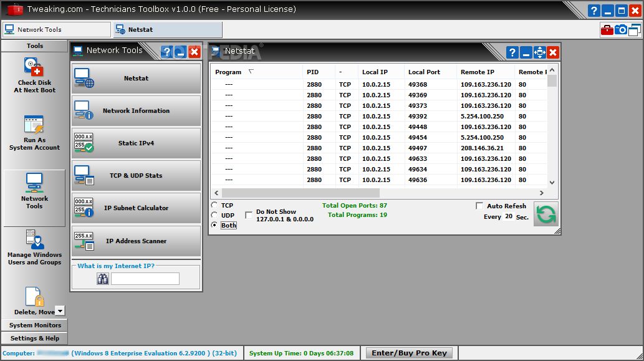644x361 pixels.
Task: Close the Netstat window
Action: pos(553,52)
